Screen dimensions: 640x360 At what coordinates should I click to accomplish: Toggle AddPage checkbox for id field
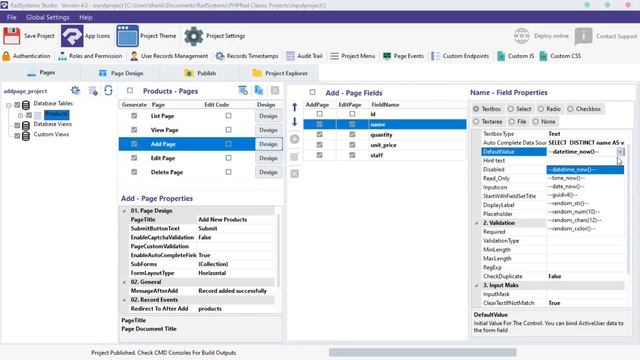319,114
